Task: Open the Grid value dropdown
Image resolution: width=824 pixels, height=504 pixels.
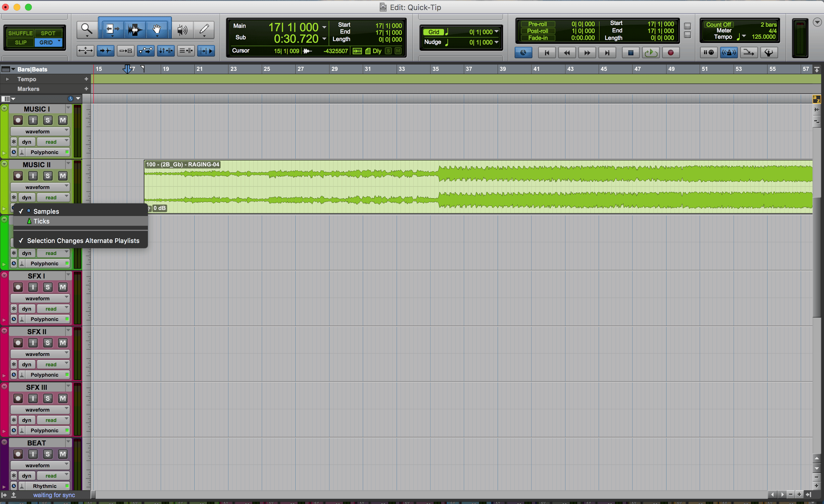Action: point(497,32)
